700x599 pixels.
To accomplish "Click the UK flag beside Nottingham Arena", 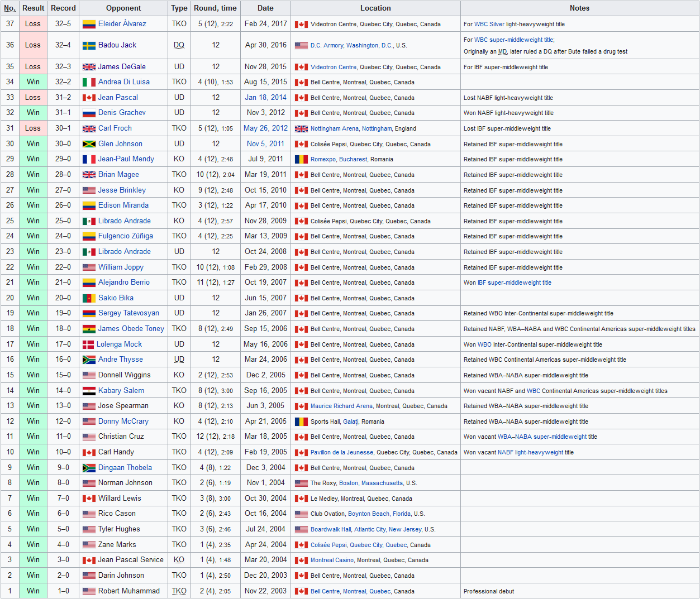I will point(301,128).
